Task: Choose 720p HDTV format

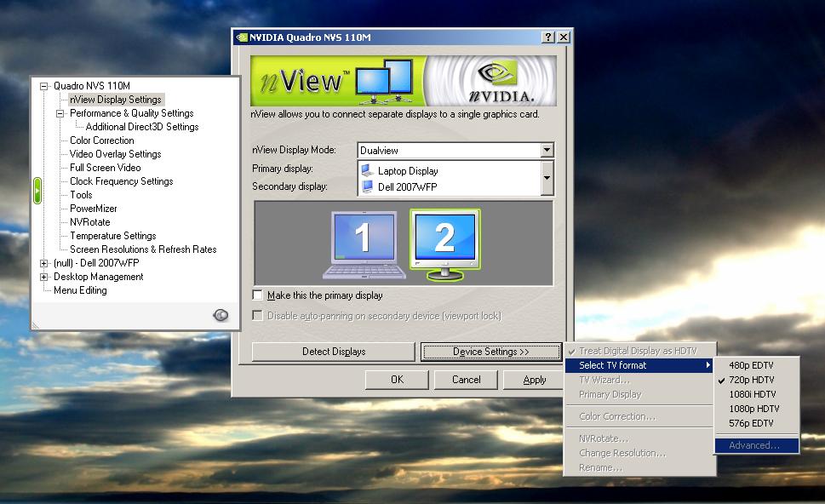Action: point(757,380)
